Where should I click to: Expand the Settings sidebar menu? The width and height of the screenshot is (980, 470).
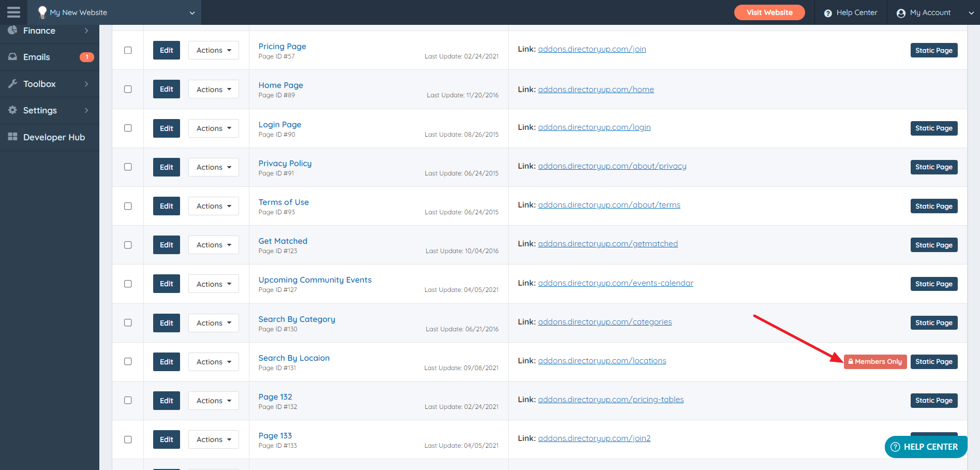(x=50, y=110)
